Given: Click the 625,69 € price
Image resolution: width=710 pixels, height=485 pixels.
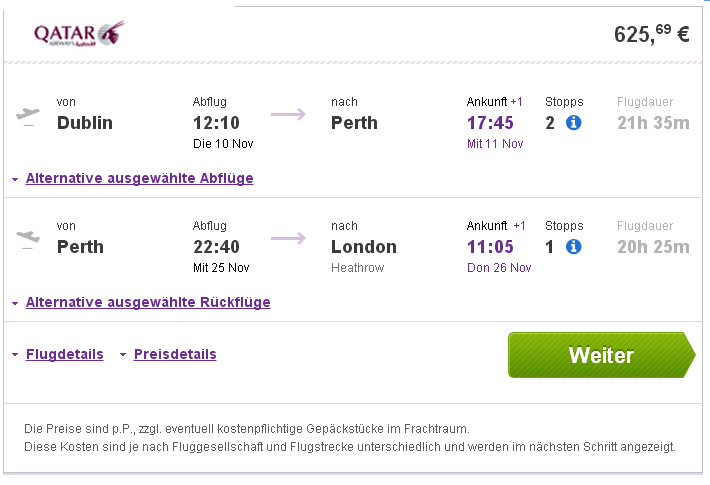Looking at the screenshot, I should pyautogui.click(x=652, y=34).
